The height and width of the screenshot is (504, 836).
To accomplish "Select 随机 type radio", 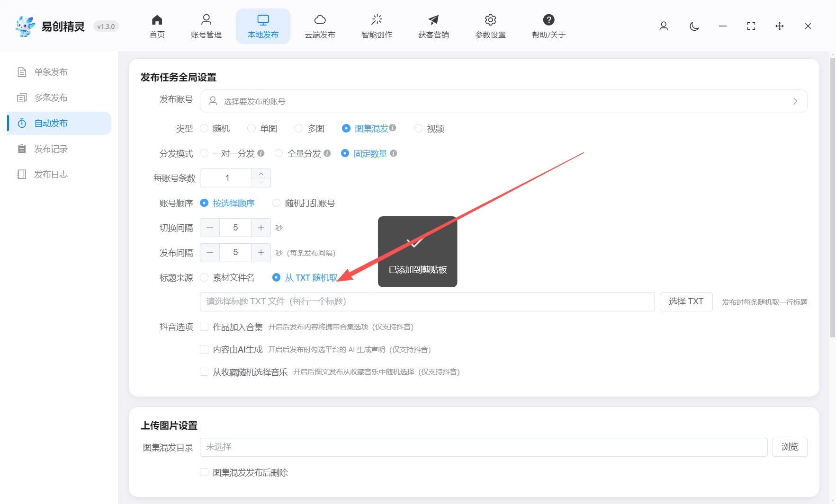I will click(215, 129).
